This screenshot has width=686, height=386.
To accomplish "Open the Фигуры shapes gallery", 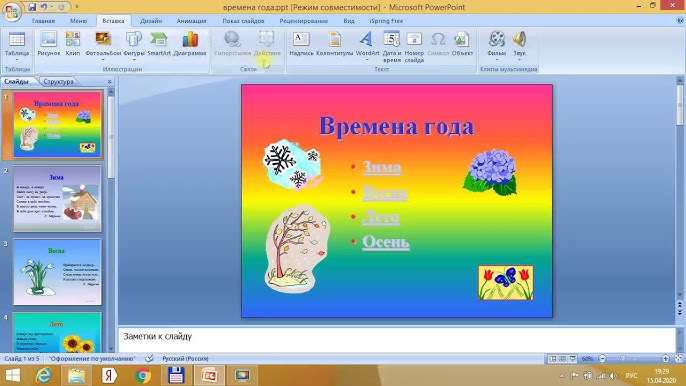I will 134,46.
